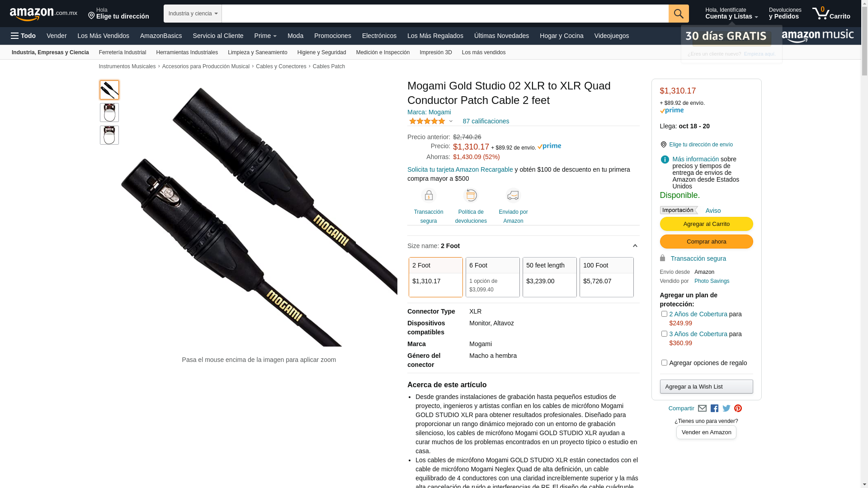
Task: Share the product via email icon
Action: click(702, 408)
